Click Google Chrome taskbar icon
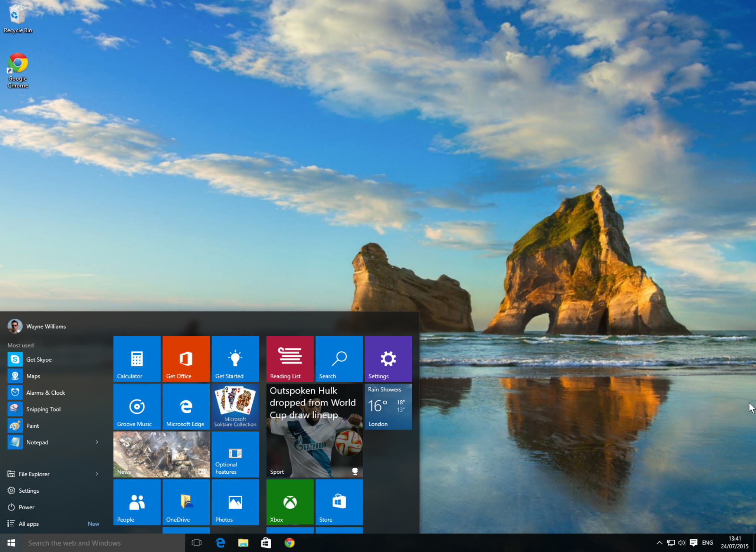 click(x=289, y=543)
